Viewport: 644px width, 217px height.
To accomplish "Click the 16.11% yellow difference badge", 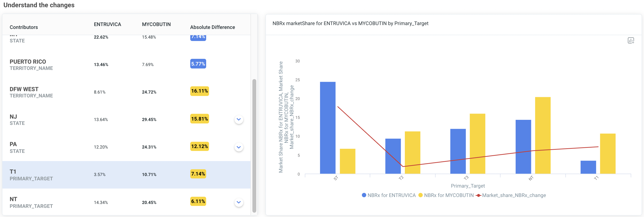I will [199, 91].
